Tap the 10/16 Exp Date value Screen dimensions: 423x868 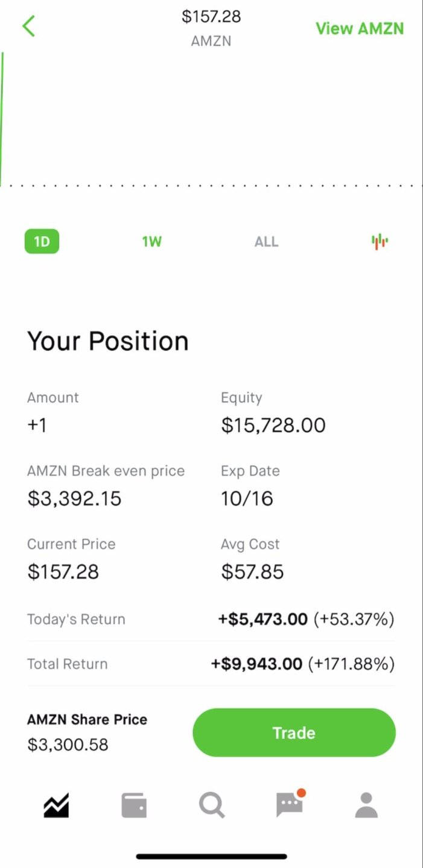(247, 498)
